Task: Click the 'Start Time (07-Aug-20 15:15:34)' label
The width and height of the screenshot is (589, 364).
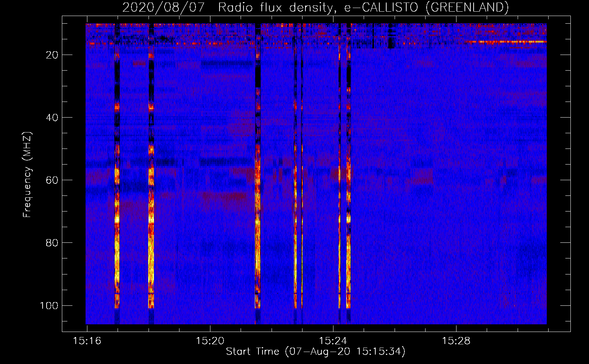Action: (x=316, y=352)
